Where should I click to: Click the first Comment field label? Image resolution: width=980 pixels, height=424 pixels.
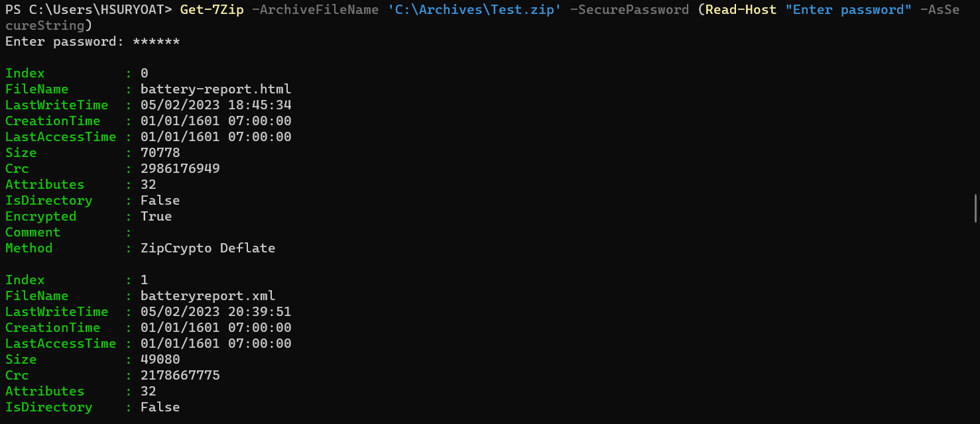(32, 233)
